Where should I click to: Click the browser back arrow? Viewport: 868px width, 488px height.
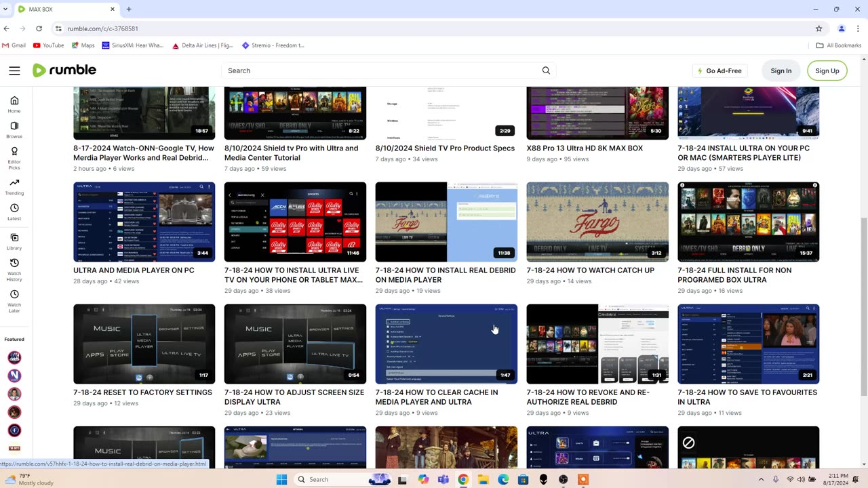click(7, 28)
